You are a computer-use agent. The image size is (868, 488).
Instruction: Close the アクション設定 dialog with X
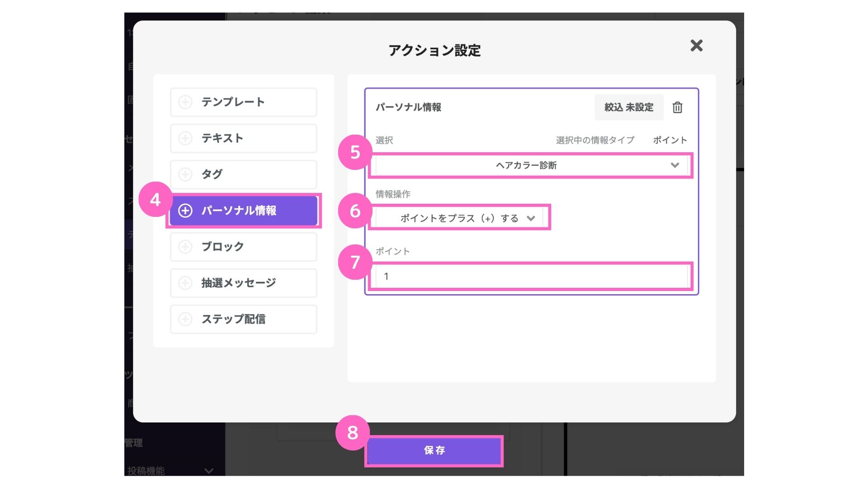pos(696,45)
